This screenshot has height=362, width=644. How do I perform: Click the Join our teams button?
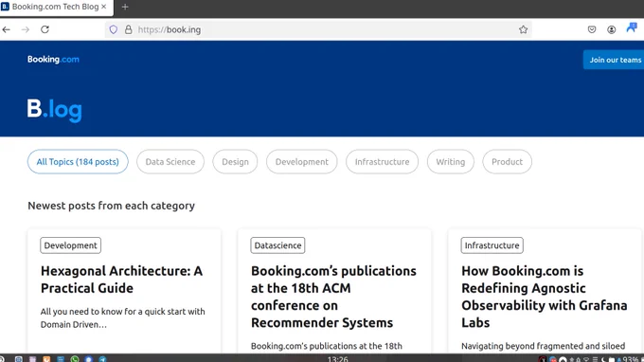(x=615, y=60)
